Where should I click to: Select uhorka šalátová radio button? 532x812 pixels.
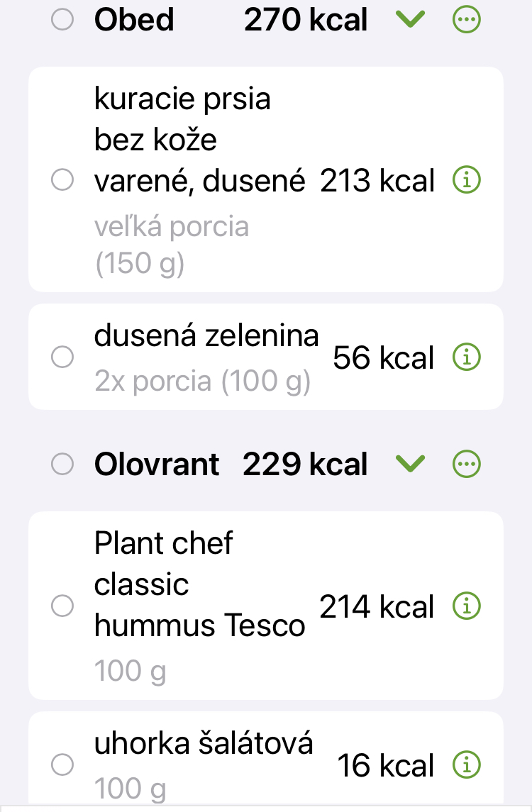[62, 765]
